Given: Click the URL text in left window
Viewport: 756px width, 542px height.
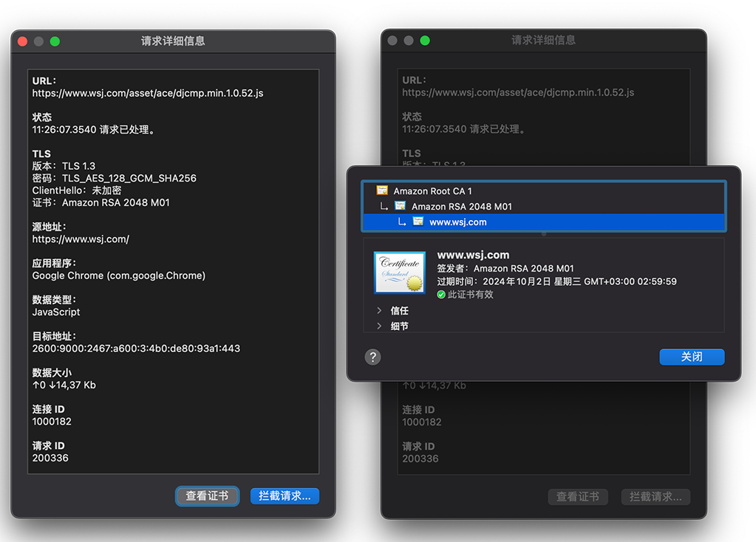Looking at the screenshot, I should point(148,93).
